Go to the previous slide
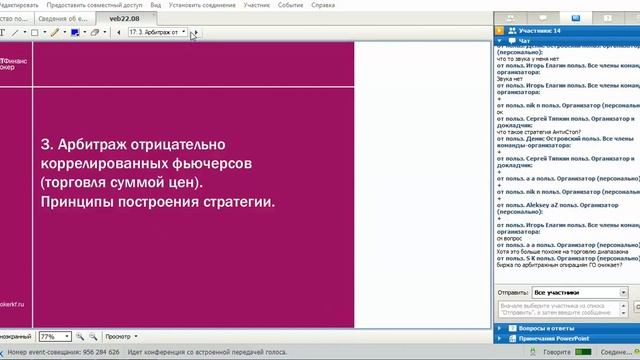Image resolution: width=640 pixels, height=360 pixels. pos(119,32)
